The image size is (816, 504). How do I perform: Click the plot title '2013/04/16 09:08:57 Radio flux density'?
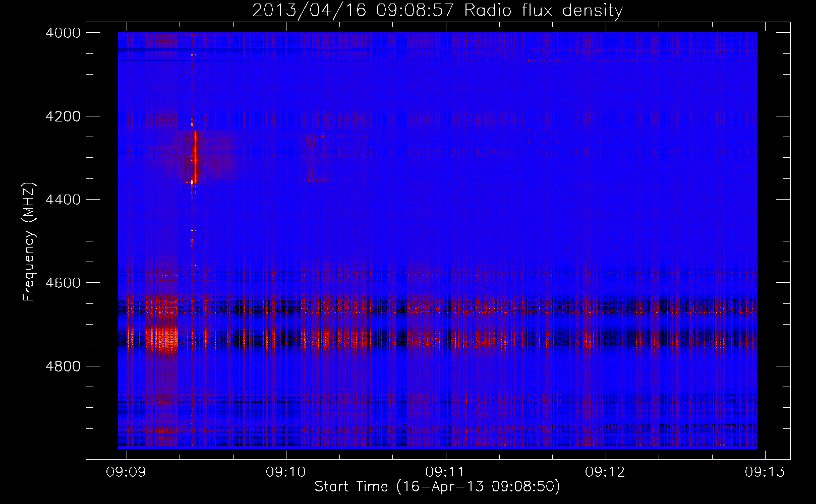pyautogui.click(x=437, y=11)
